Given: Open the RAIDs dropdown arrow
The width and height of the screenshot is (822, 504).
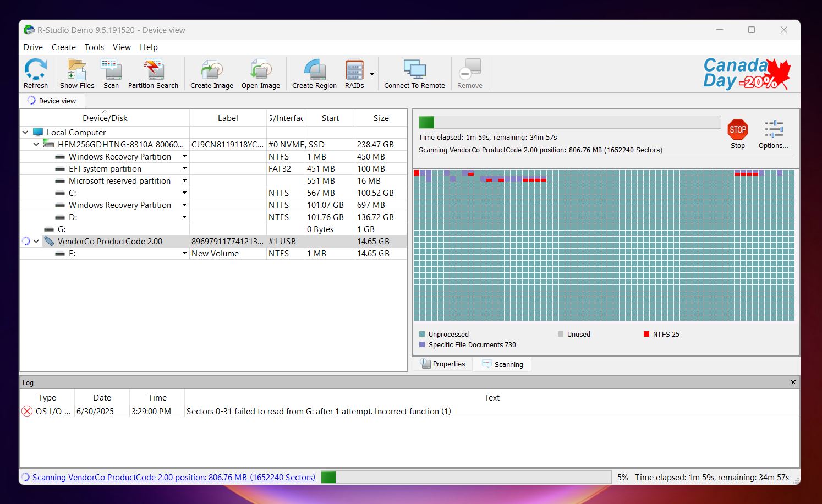Looking at the screenshot, I should coord(372,74).
